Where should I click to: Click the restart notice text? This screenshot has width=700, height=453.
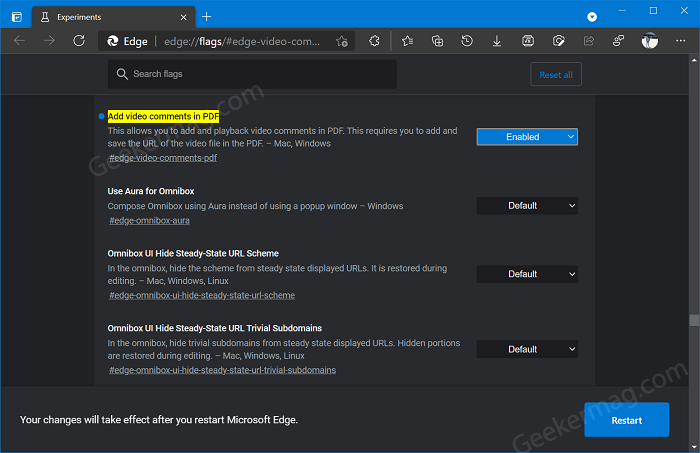click(158, 420)
